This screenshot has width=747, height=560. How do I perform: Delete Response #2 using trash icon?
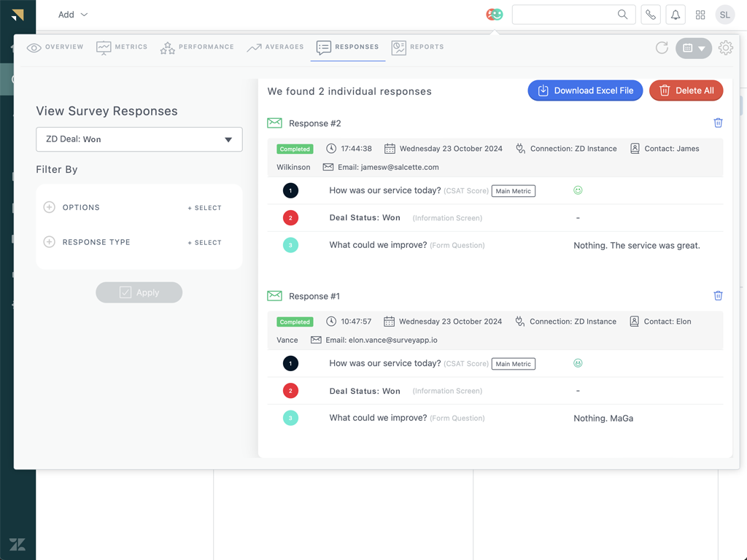(718, 123)
